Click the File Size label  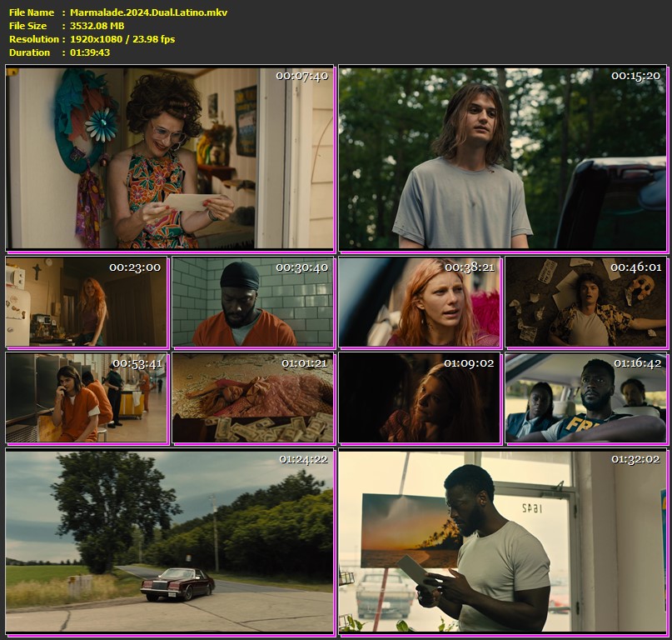tap(27, 26)
